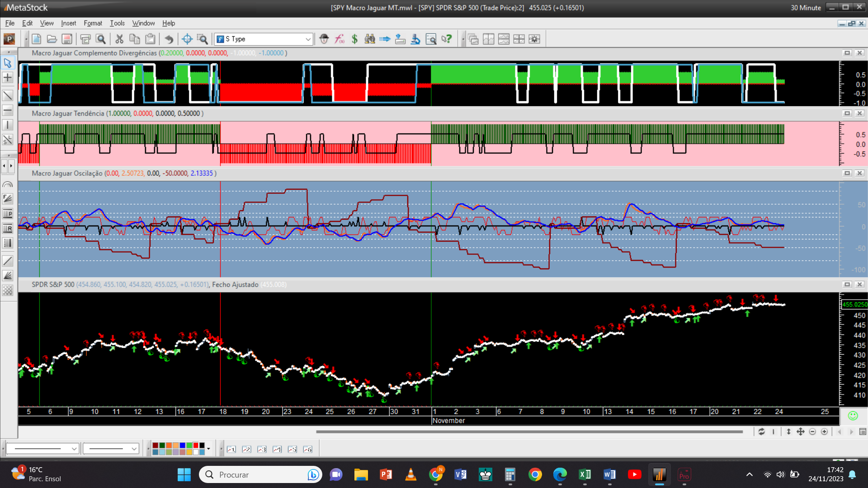Click the green dollar sign icon

354,39
